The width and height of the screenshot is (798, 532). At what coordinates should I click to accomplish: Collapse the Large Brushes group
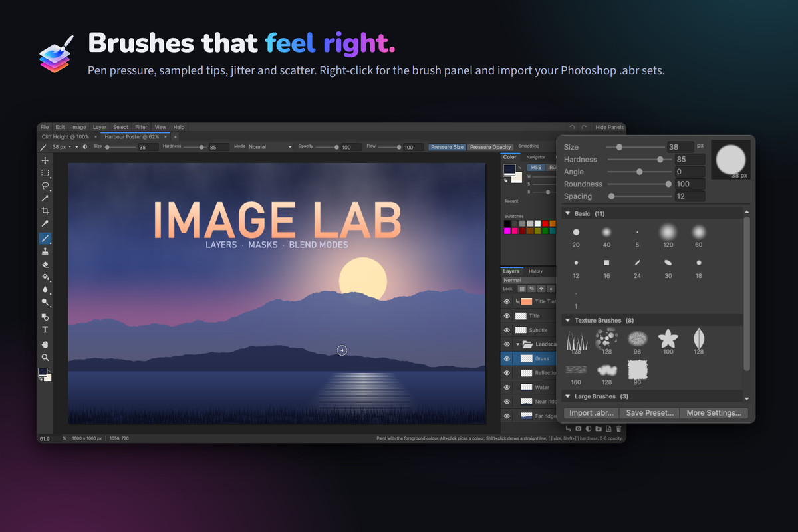coord(567,397)
